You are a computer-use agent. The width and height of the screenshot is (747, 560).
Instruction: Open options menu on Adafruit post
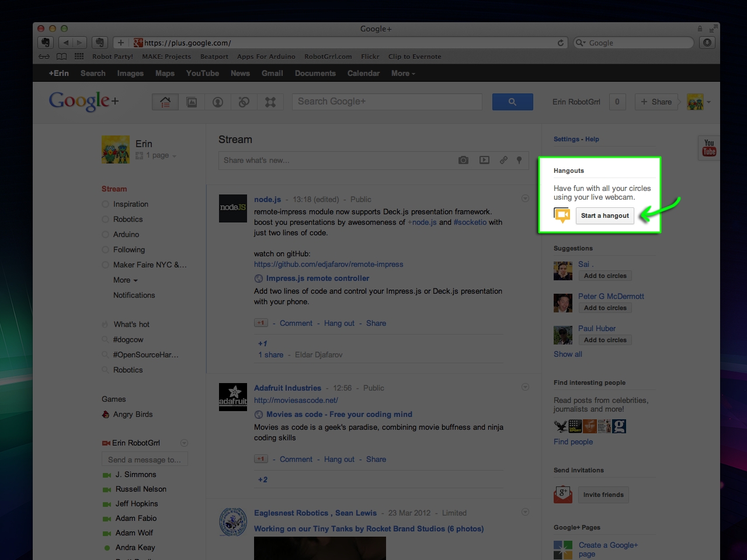point(525,387)
